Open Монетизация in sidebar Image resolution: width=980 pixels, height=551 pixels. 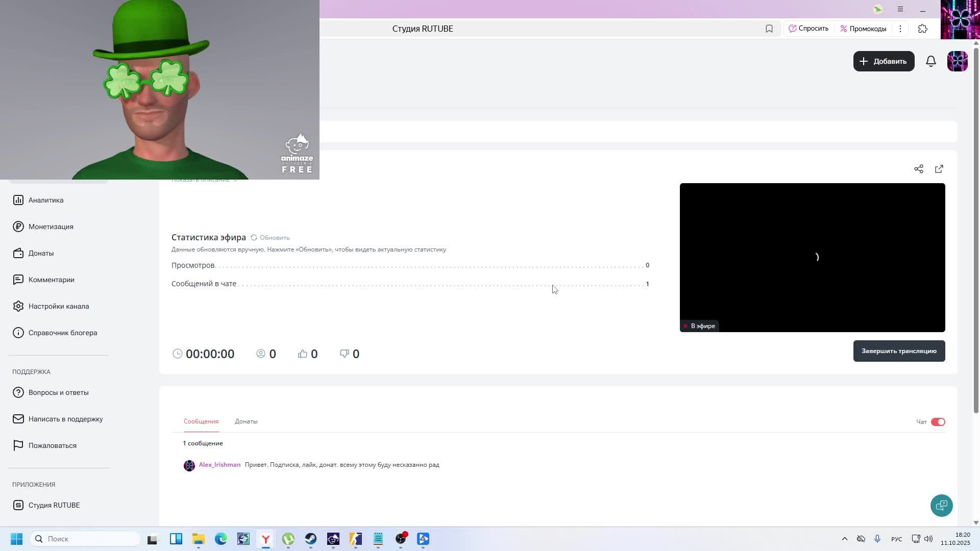51,227
